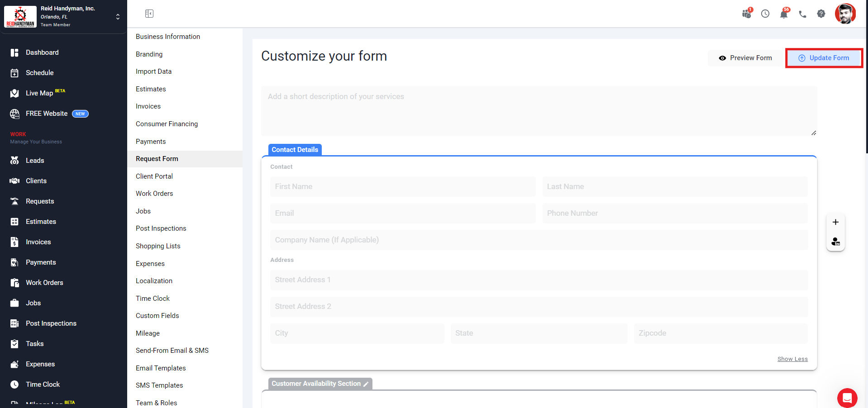The height and width of the screenshot is (408, 868).
Task: Click the Preview Form button
Action: point(745,58)
